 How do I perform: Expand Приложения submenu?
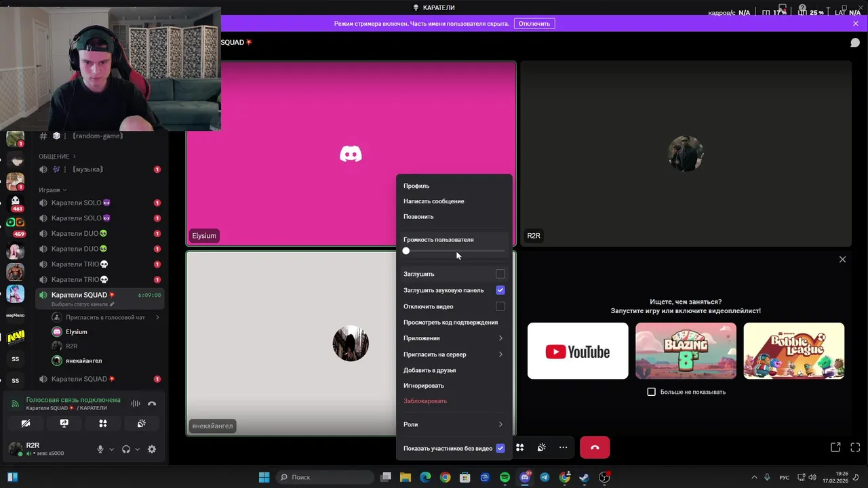tap(454, 338)
